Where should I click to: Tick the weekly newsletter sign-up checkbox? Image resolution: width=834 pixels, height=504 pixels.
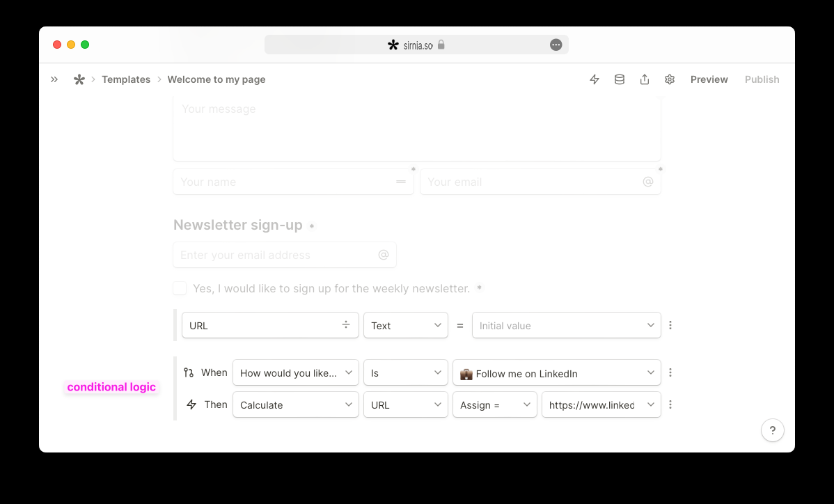(180, 288)
